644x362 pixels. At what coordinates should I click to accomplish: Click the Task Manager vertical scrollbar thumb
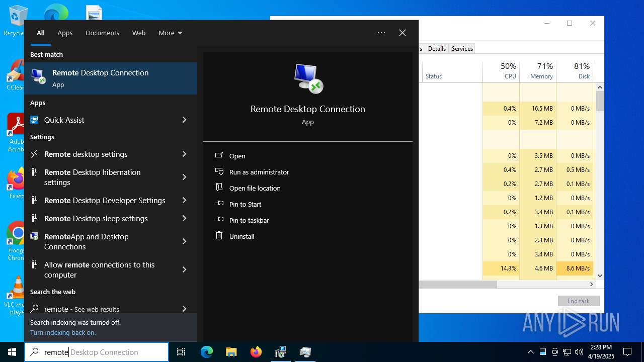coord(600,101)
